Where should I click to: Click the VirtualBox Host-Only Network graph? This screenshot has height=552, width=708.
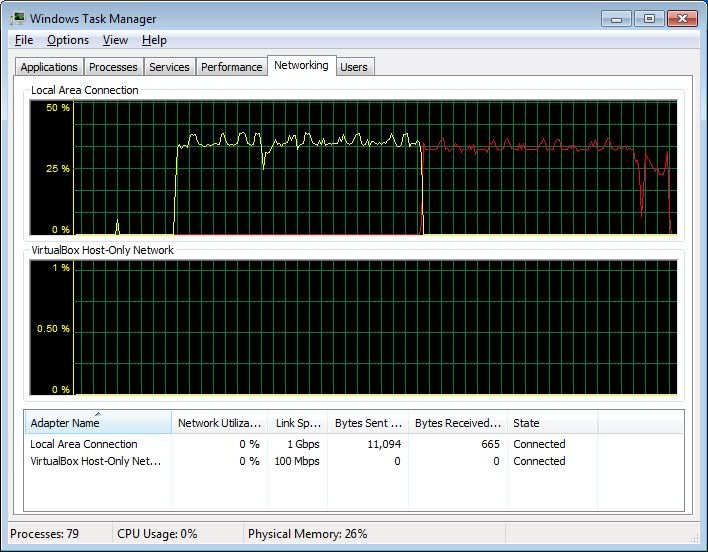(354, 328)
